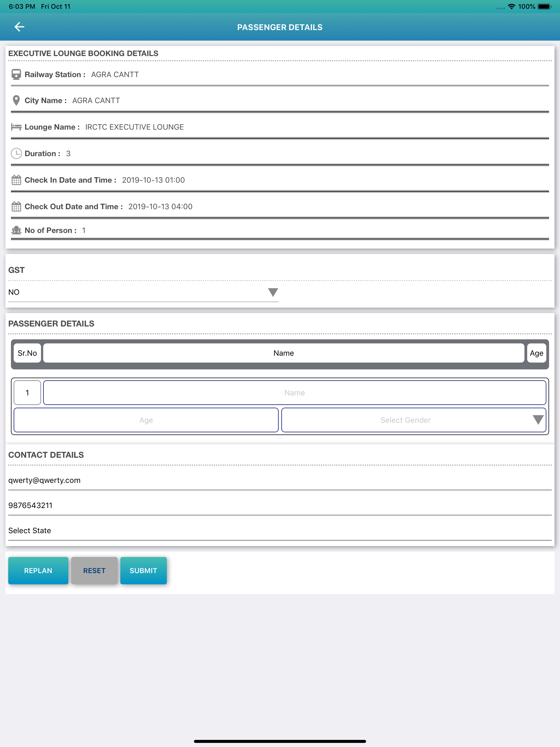This screenshot has height=747, width=560.
Task: Click the RESET button
Action: [94, 570]
